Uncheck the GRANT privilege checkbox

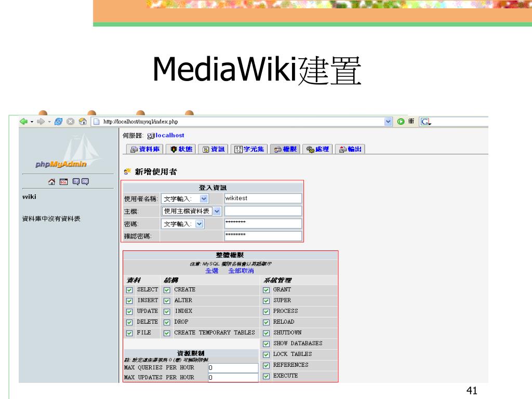(267, 290)
